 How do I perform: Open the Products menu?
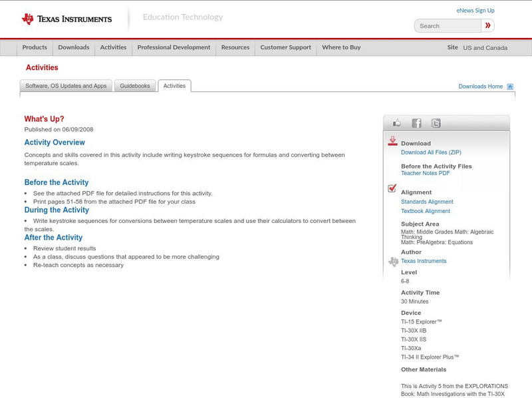[35, 47]
